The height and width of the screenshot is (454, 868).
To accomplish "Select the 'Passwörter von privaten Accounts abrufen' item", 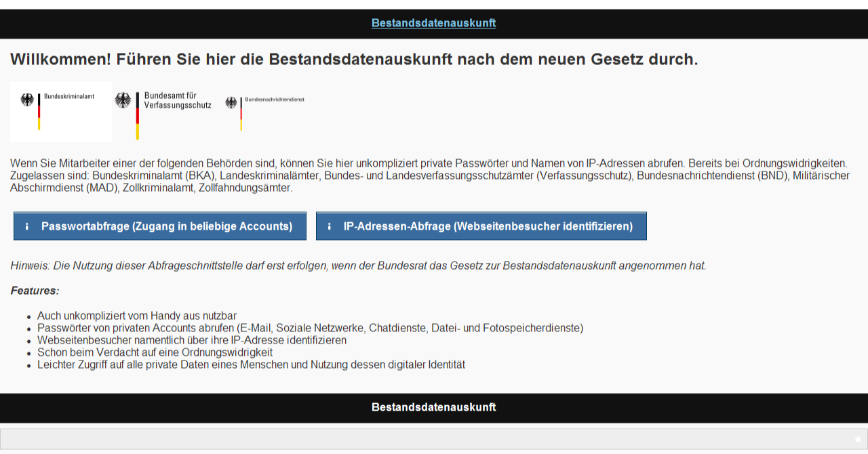I will click(310, 328).
